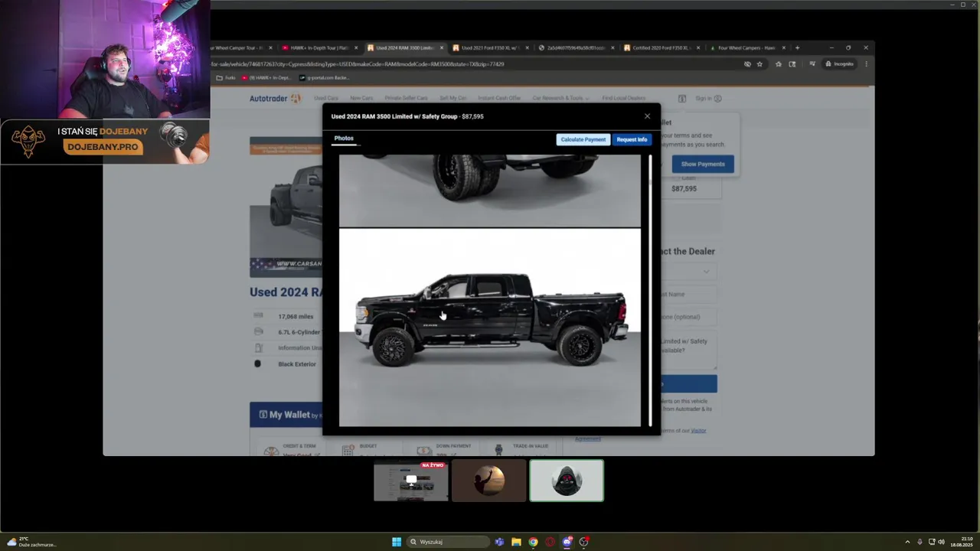Click the Visitor Agreement link

[698, 431]
